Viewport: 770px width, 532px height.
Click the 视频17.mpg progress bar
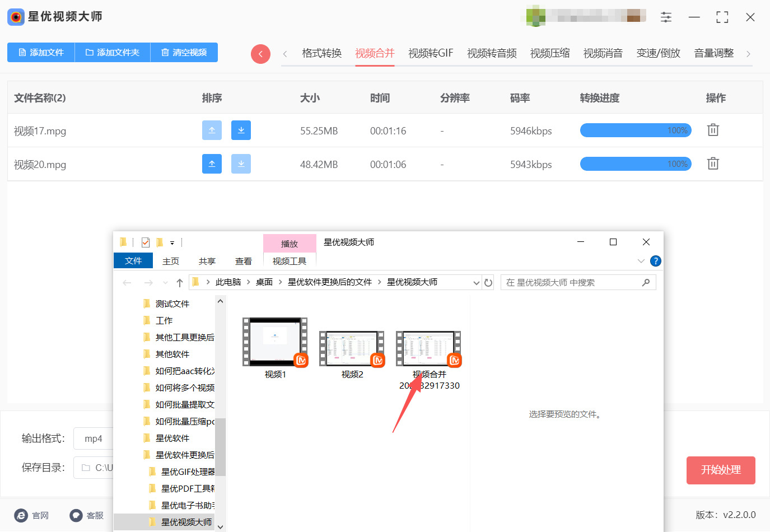(636, 130)
